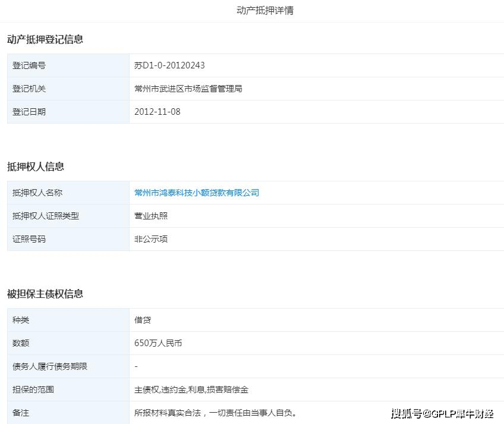Select the 数额 label cell
This screenshot has width=504, height=424.
point(68,343)
